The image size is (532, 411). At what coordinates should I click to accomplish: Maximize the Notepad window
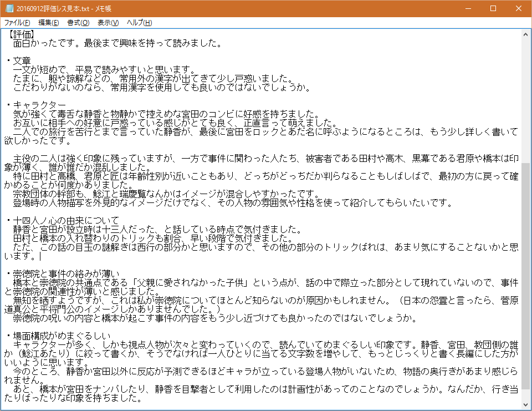point(493,8)
